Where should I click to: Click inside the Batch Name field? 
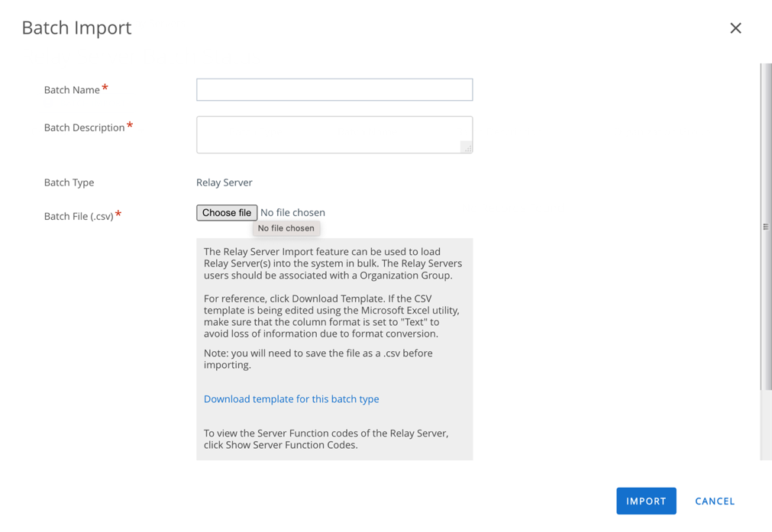pyautogui.click(x=334, y=89)
